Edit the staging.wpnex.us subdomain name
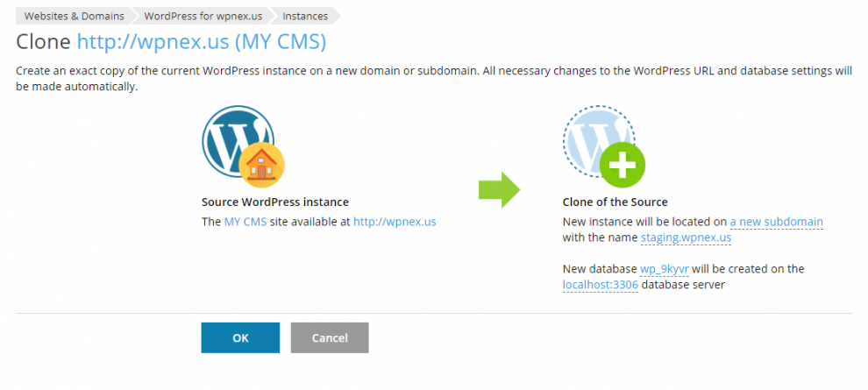The height and width of the screenshot is (390, 868). pos(686,238)
